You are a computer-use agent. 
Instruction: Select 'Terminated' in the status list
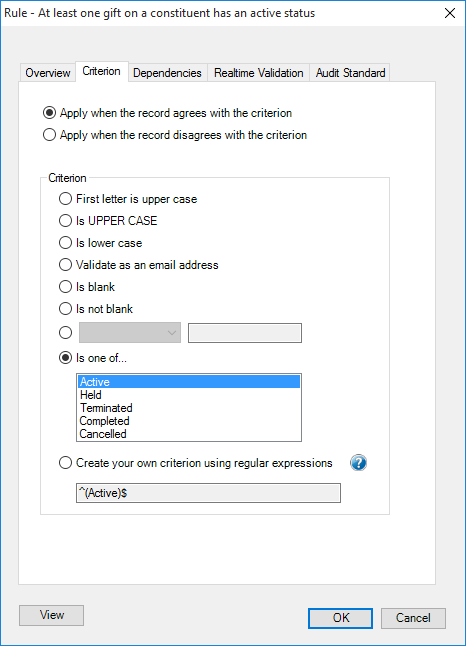click(x=189, y=408)
